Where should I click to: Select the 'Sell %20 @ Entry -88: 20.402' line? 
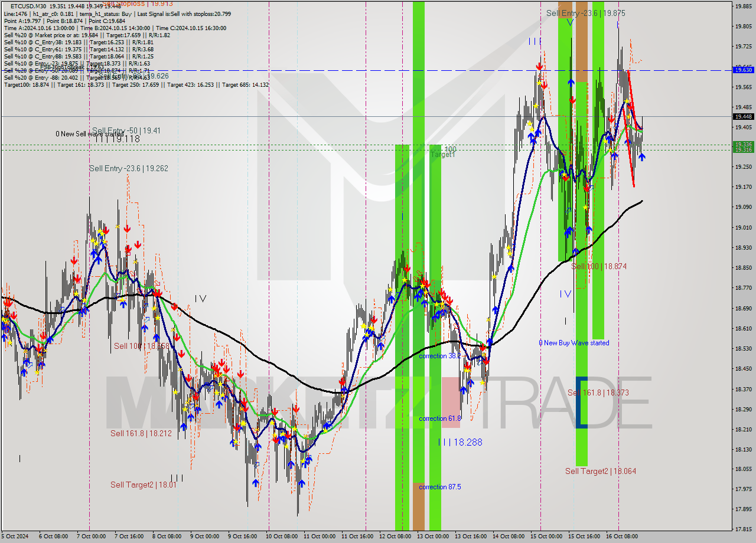(x=77, y=77)
